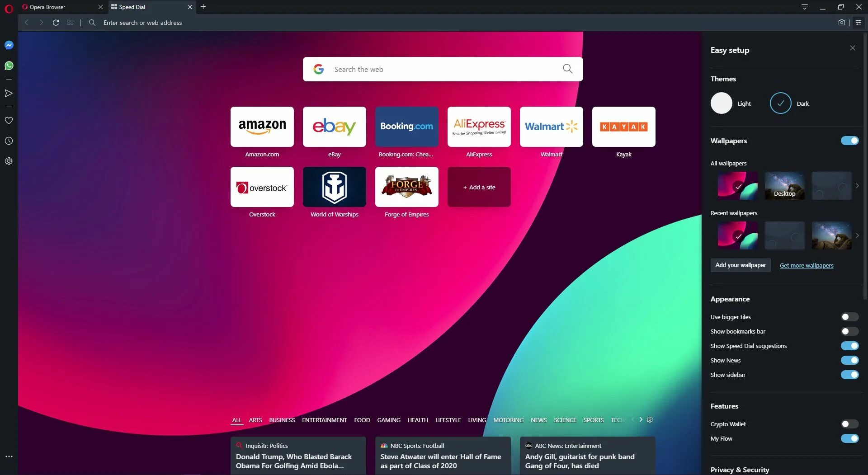Open the Kayak speed dial tile
868x475 pixels.
(624, 127)
